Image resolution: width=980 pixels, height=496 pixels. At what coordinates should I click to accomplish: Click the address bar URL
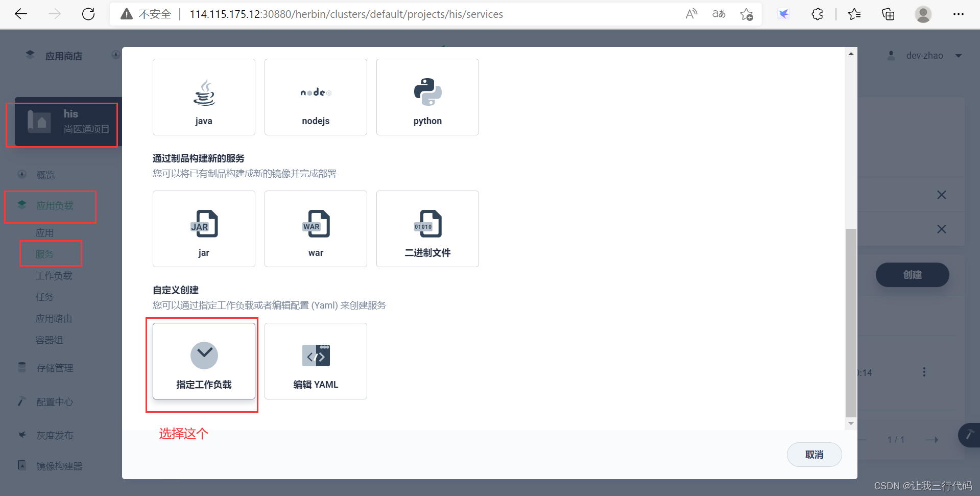point(346,14)
